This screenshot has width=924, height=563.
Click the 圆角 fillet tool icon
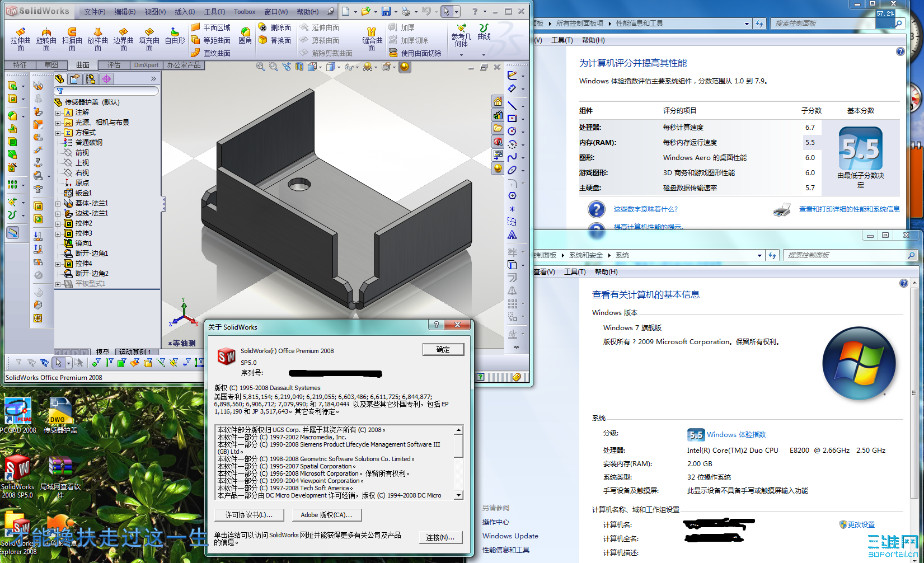coord(245,36)
